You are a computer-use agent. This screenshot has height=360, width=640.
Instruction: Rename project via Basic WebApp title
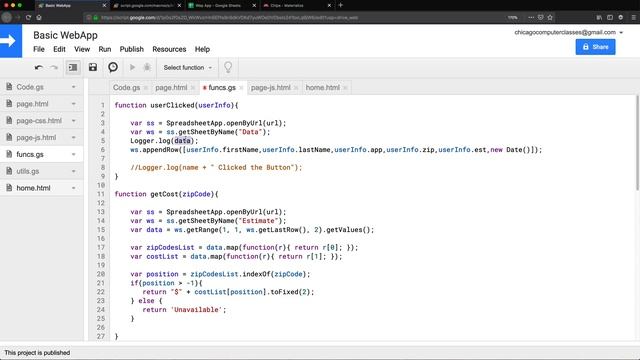[x=65, y=35]
